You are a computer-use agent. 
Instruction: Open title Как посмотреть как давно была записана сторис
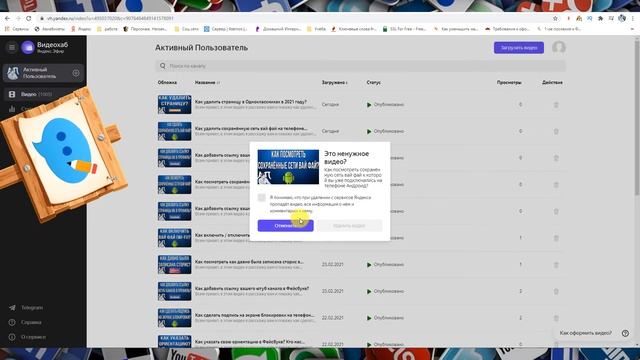point(249,262)
